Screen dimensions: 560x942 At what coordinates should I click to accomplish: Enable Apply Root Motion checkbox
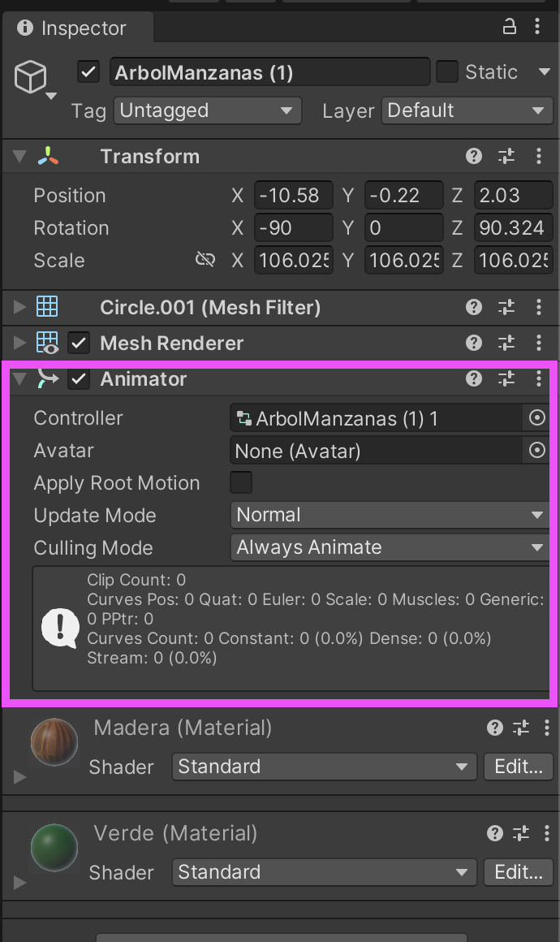coord(241,482)
